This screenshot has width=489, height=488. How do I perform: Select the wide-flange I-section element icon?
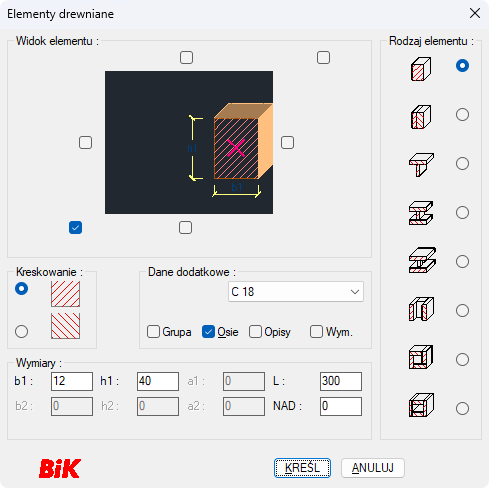pyautogui.click(x=422, y=260)
